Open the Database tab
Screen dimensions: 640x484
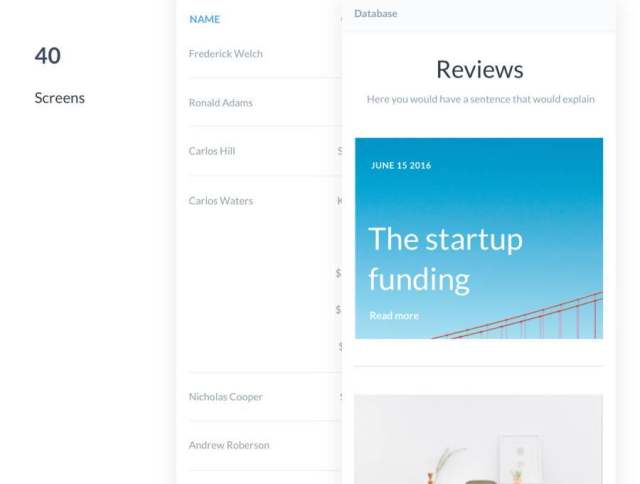coord(376,13)
